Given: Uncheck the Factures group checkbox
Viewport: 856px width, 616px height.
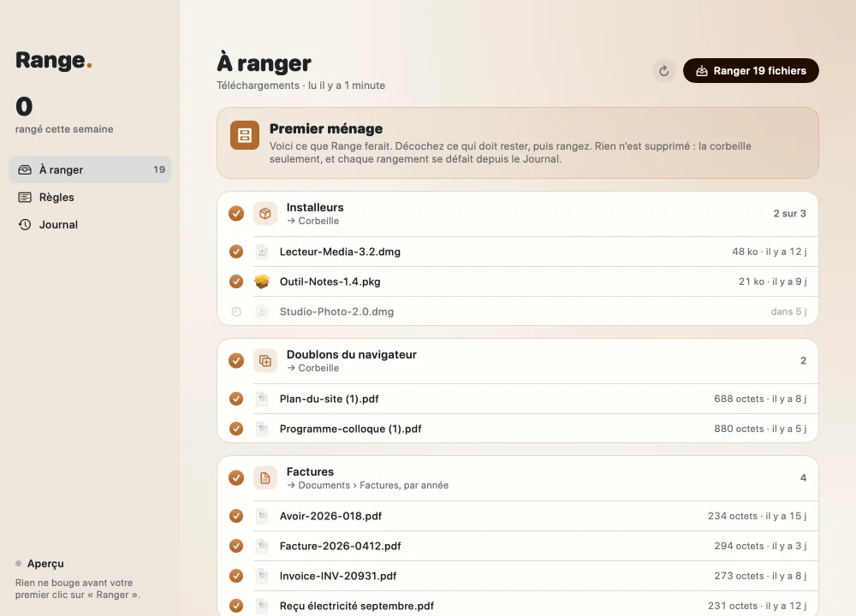Looking at the screenshot, I should click(x=236, y=478).
